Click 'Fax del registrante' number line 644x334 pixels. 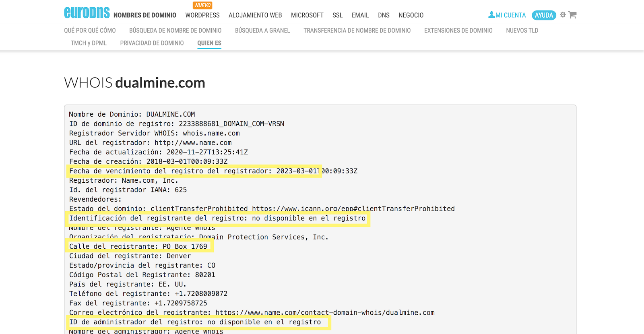[138, 303]
